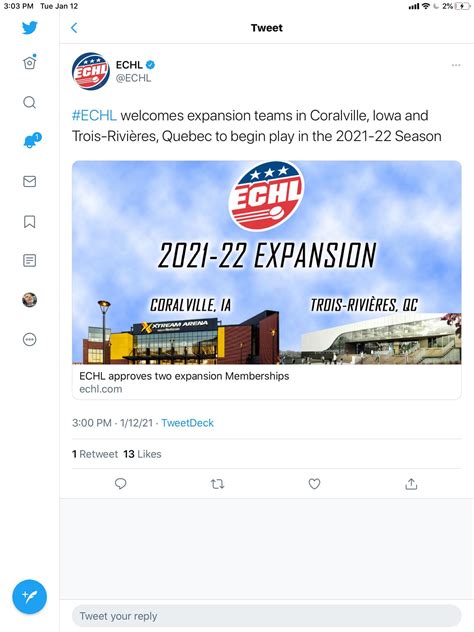The height and width of the screenshot is (632, 474).
Task: Open the More circle icon in sidebar
Action: pyautogui.click(x=29, y=339)
